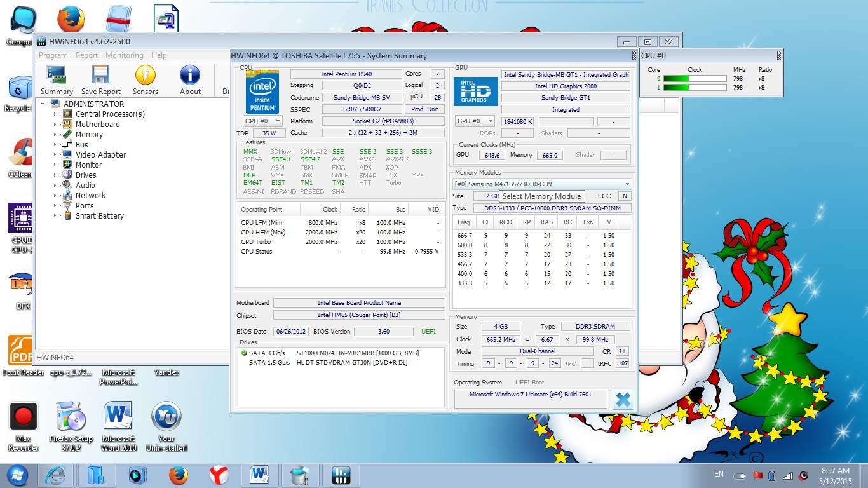Close System Summary with the blue X button

(x=623, y=399)
